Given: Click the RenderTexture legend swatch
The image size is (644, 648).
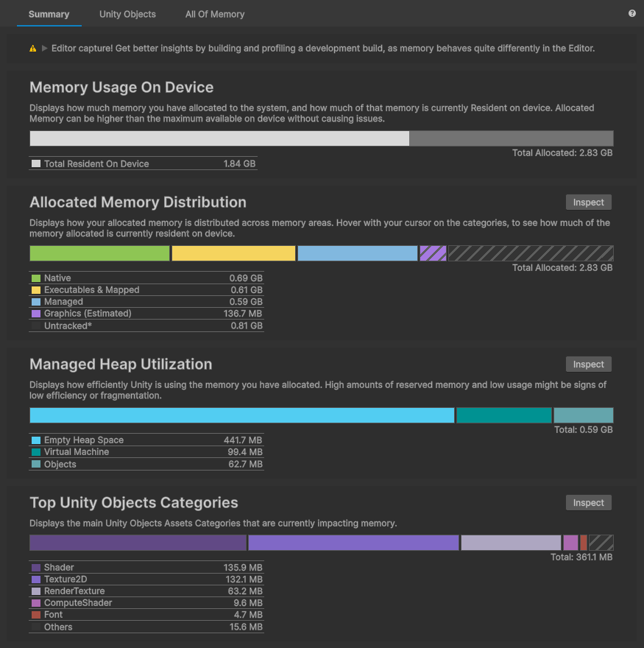Looking at the screenshot, I should point(36,591).
